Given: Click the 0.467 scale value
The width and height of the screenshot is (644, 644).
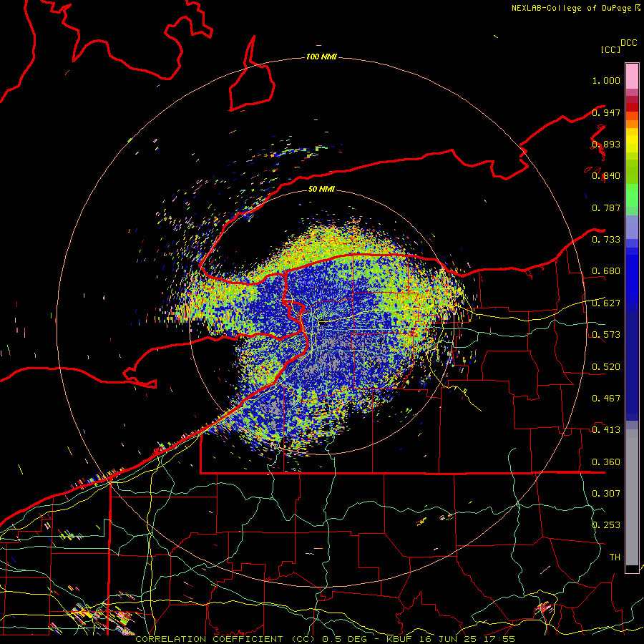Looking at the screenshot, I should pyautogui.click(x=606, y=399).
